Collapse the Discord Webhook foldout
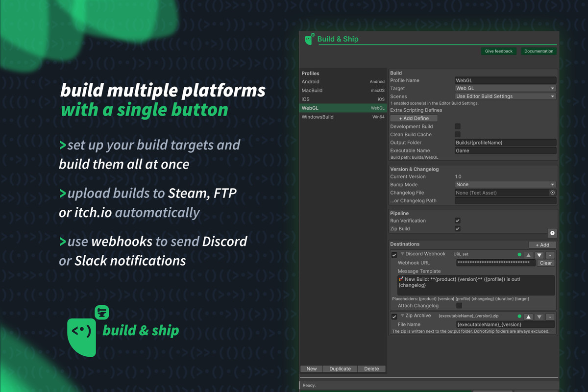 tap(402, 254)
